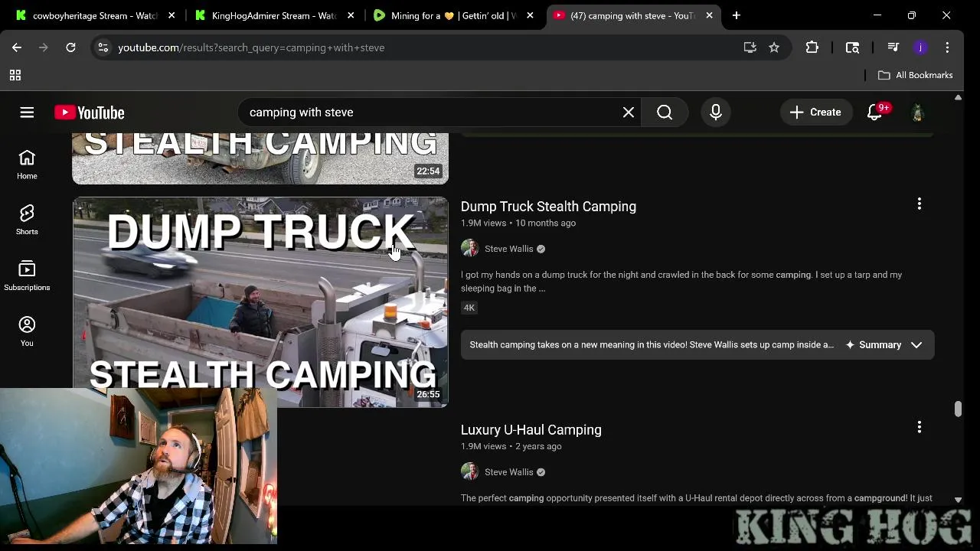The height and width of the screenshot is (551, 980).
Task: Open the Luxury U-Haul Camping title
Action: [x=531, y=430]
